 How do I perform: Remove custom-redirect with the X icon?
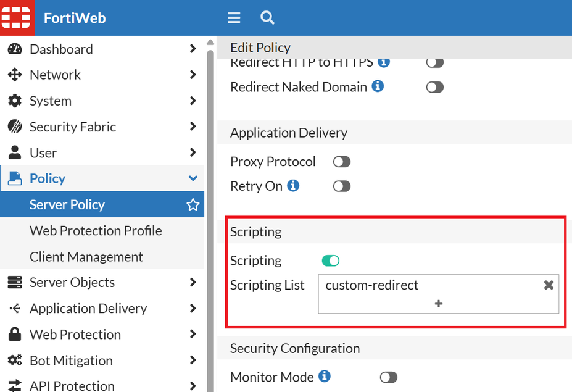pyautogui.click(x=549, y=285)
